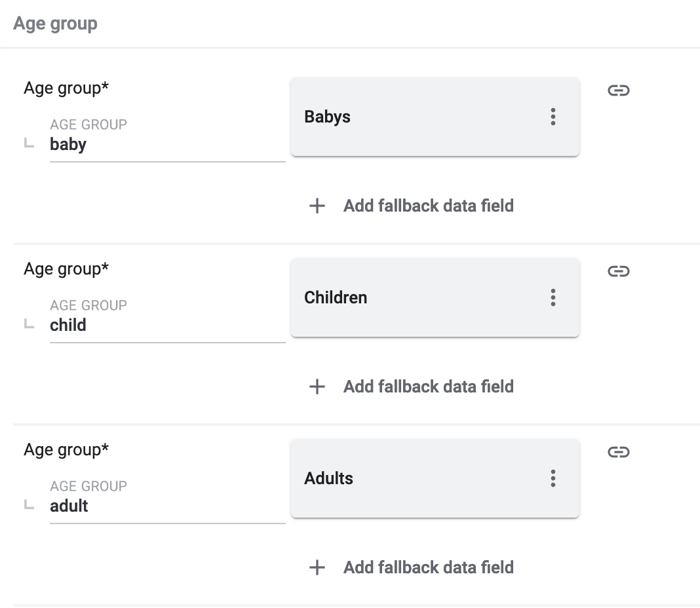Select the Adults data field card
The width and height of the screenshot is (700, 608).
(x=419, y=479)
